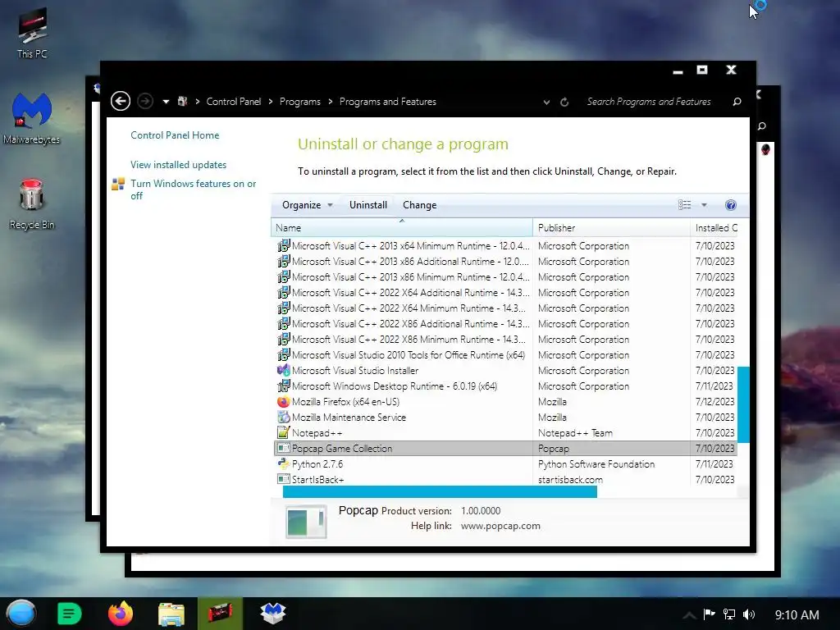Select Visual C++ 2022 X64 Additional Runtime row
This screenshot has height=630, width=840.
pyautogui.click(x=505, y=293)
